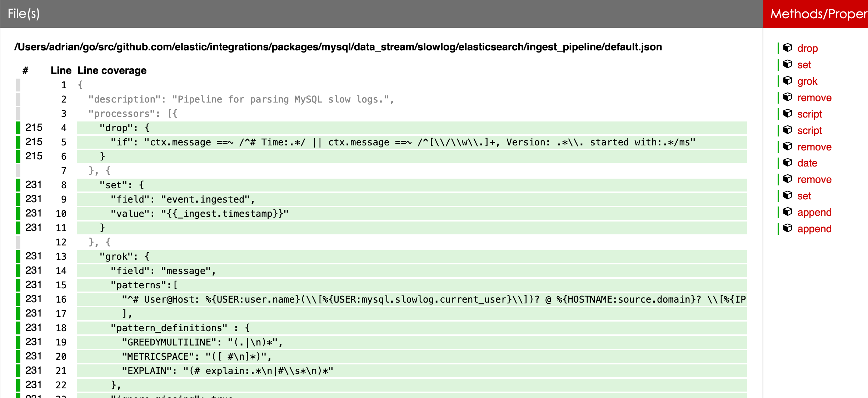868x398 pixels.
Task: Click cube icon beside second set entry
Action: 788,195
